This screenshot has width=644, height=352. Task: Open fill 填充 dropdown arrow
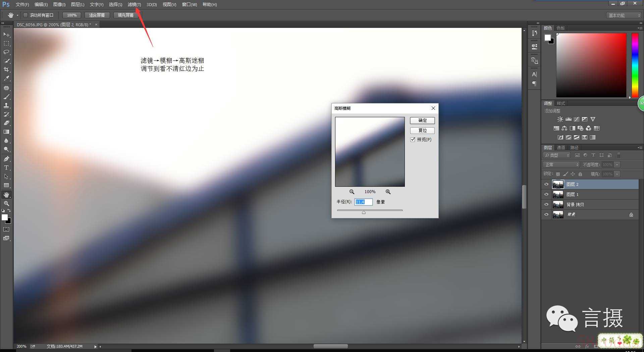[x=617, y=174]
